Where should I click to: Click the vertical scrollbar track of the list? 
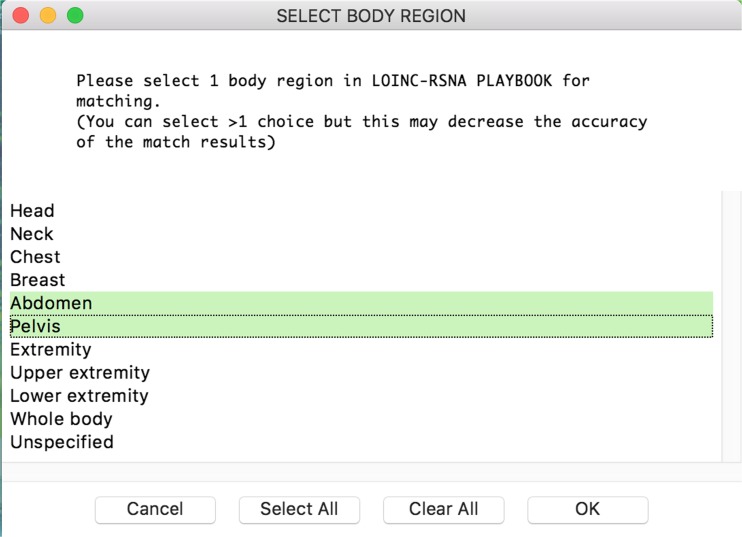(x=729, y=326)
